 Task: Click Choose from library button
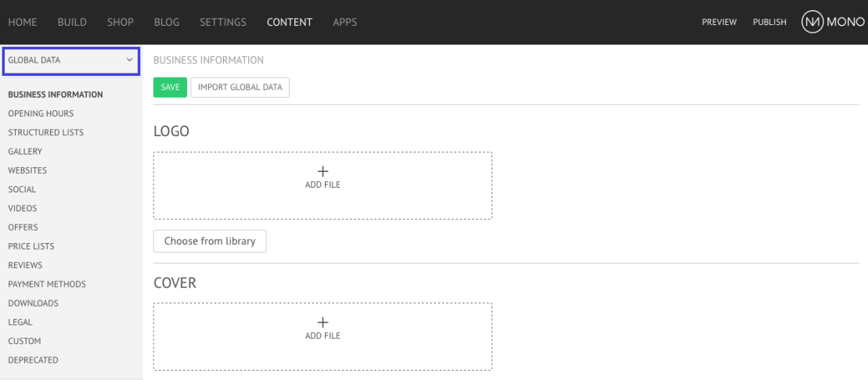pos(210,241)
